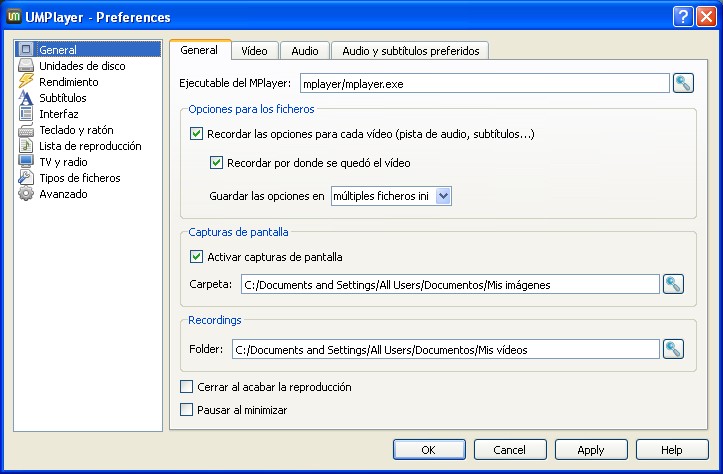This screenshot has height=474, width=723.
Task: Click the monitor icon for TV y radio
Action: pos(26,162)
